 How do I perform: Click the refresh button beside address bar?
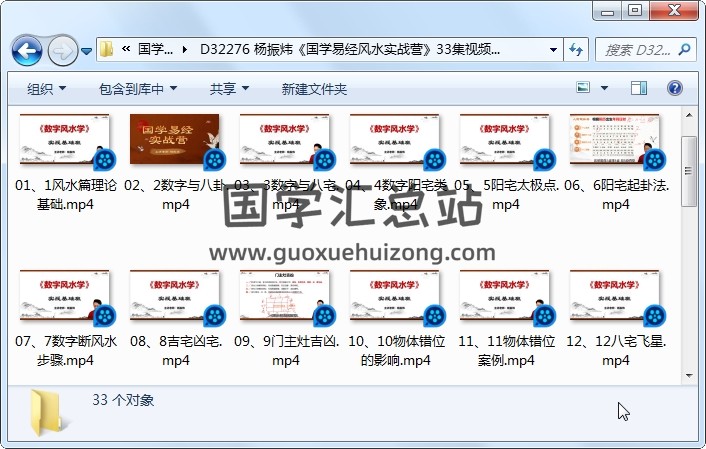point(577,49)
